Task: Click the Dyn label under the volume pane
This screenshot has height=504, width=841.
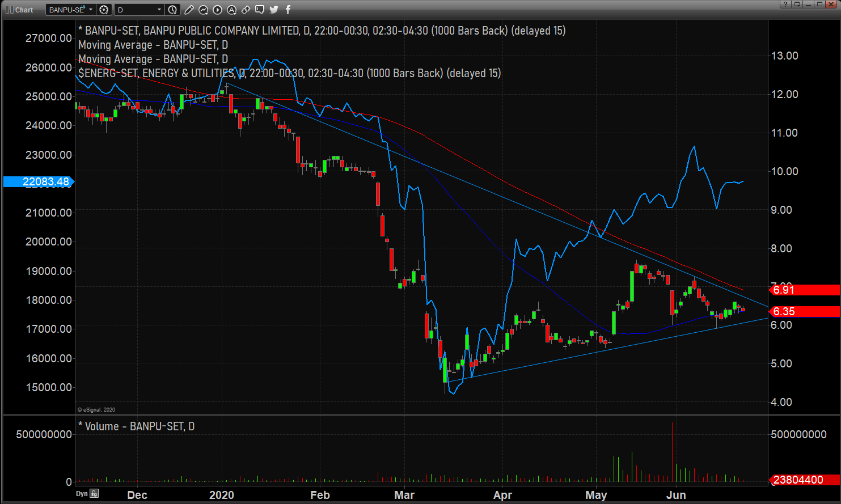Action: pyautogui.click(x=82, y=494)
